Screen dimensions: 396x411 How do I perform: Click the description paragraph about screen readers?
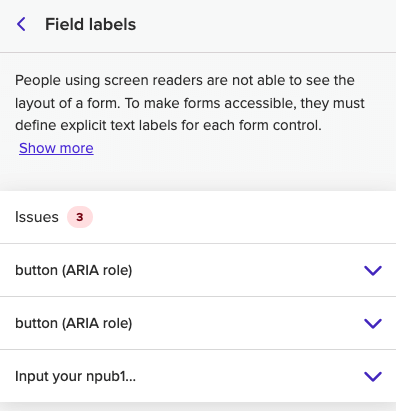pyautogui.click(x=190, y=114)
